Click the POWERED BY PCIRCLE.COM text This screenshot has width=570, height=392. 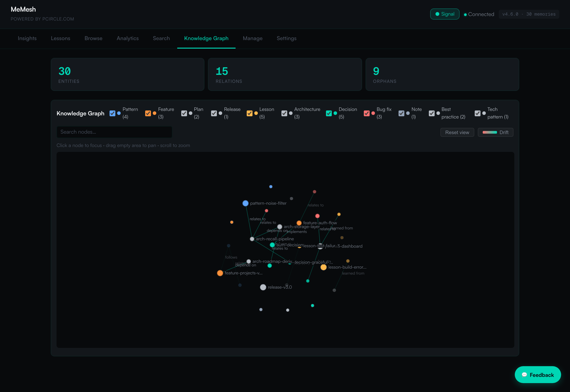[x=42, y=19]
